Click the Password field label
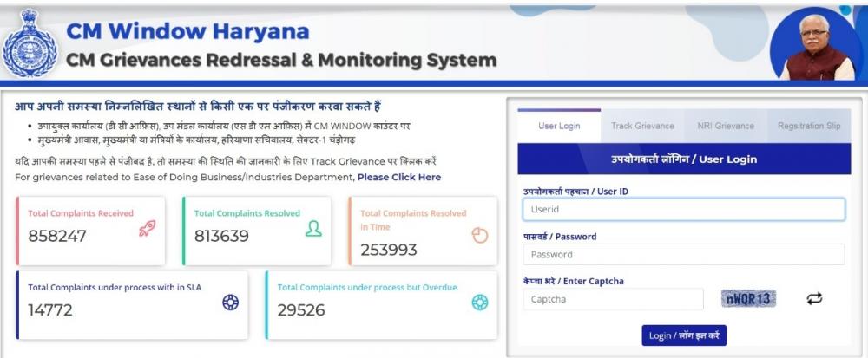This screenshot has width=868, height=358. point(560,237)
